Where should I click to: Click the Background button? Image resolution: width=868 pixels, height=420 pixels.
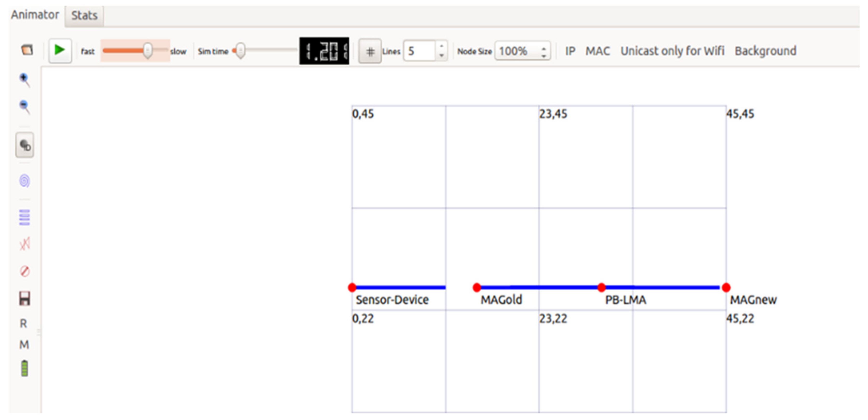pyautogui.click(x=765, y=51)
